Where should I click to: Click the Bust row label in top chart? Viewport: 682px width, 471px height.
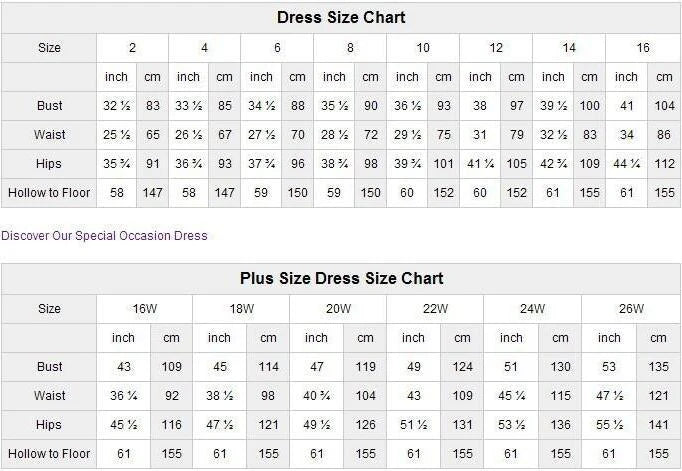[x=49, y=106]
